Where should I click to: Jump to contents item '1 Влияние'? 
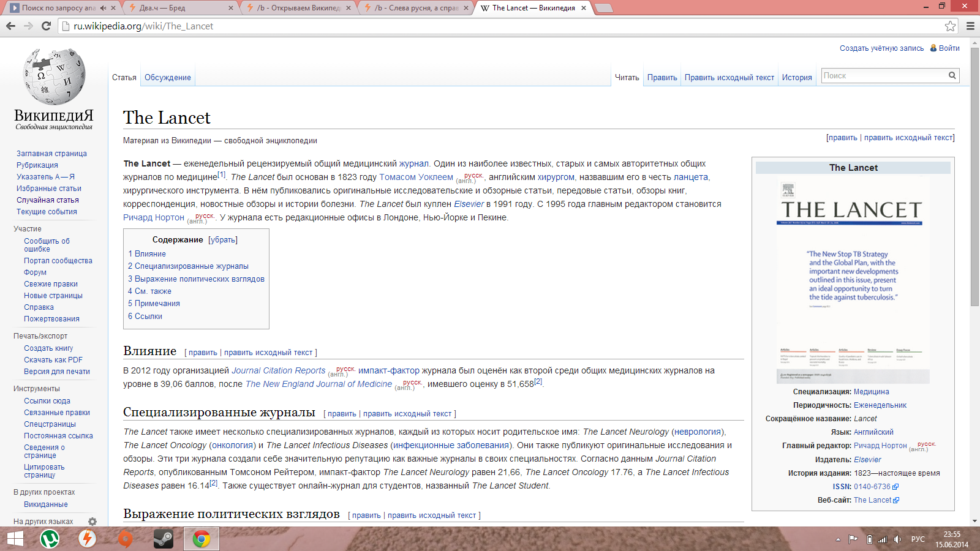(147, 254)
